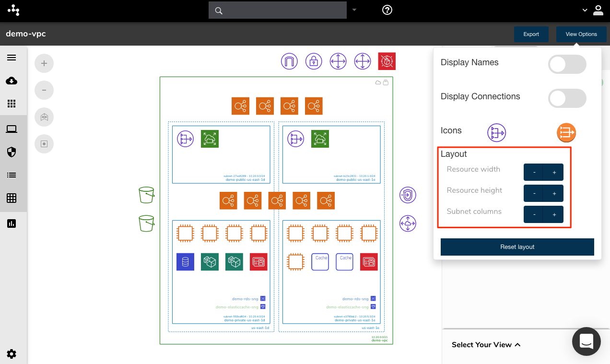Viewport: 610px width, 364px height.
Task: Collapse the Select Your View panel
Action: 517,344
